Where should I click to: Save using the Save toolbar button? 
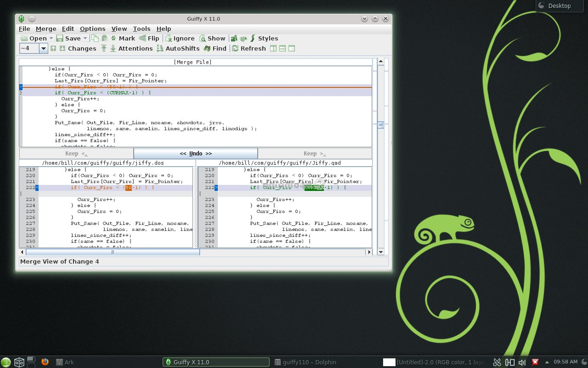point(68,39)
